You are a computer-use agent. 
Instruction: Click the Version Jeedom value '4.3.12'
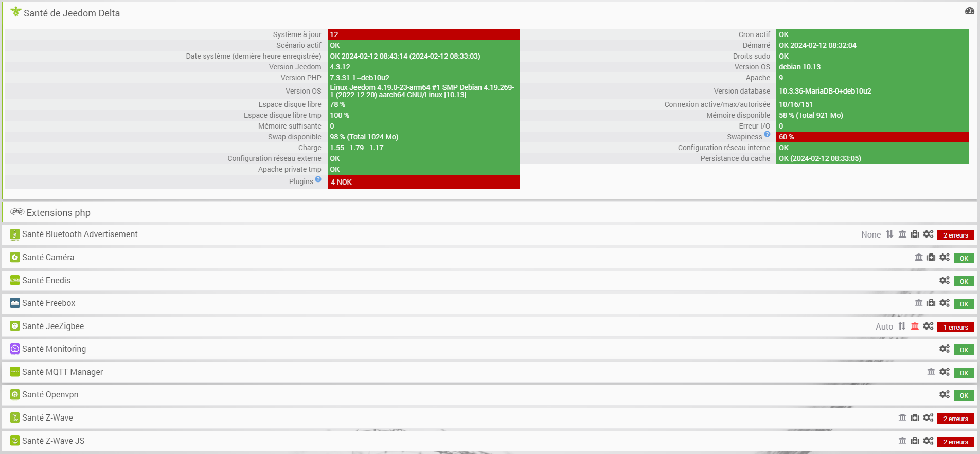click(340, 67)
